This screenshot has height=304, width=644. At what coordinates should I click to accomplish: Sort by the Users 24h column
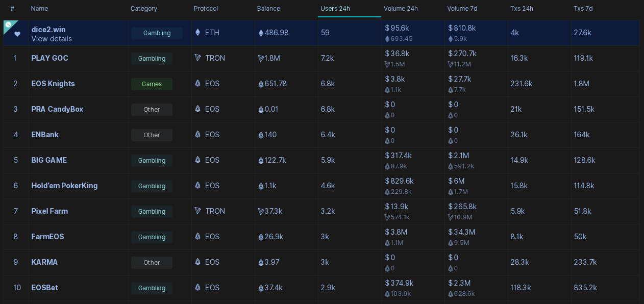[335, 9]
